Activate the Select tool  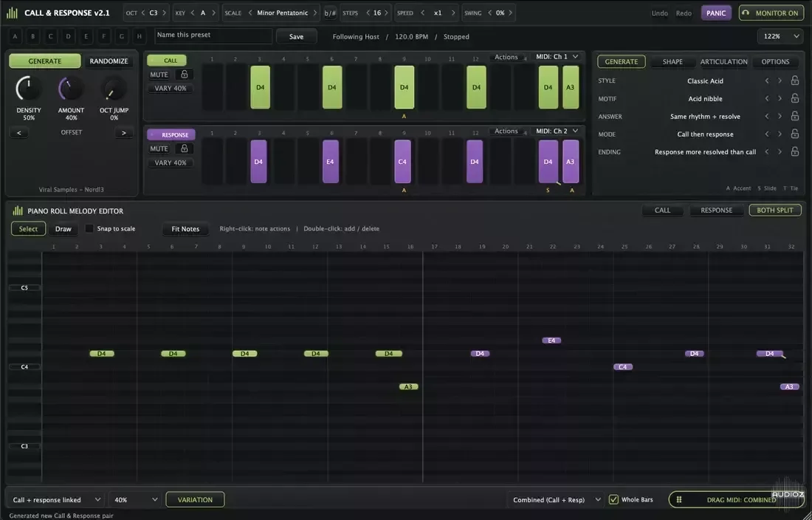(x=29, y=229)
